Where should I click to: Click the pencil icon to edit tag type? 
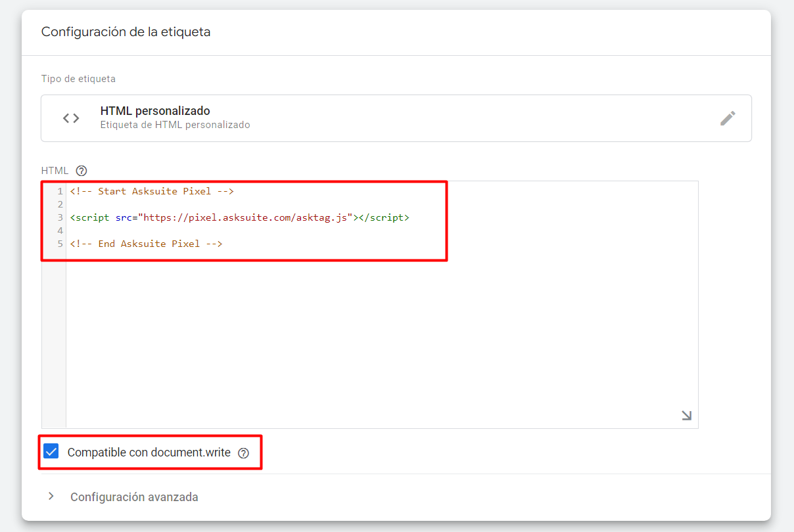(727, 118)
